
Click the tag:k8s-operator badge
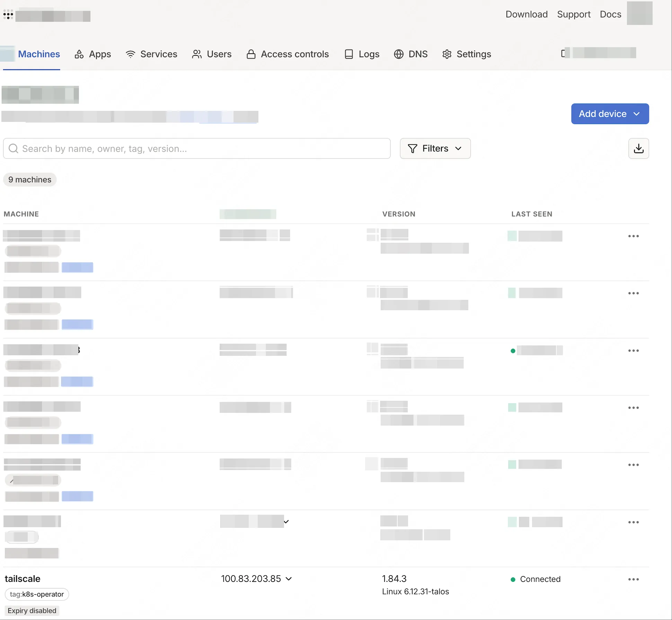(37, 594)
